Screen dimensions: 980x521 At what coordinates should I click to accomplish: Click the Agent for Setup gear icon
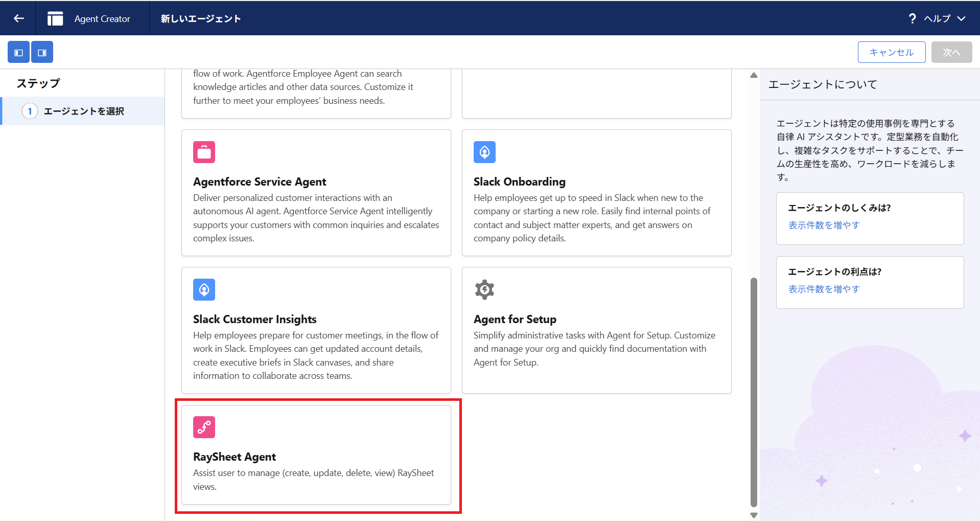coord(484,289)
